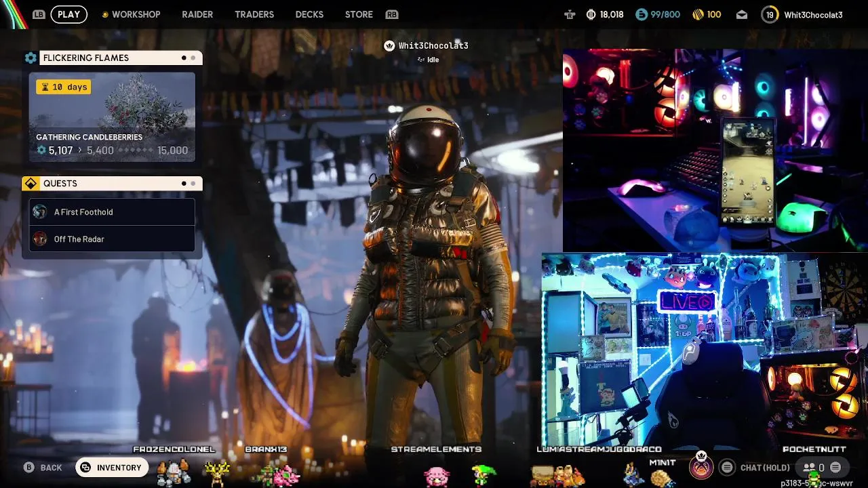Select first page dot in Flickering Flames header
The height and width of the screenshot is (488, 868).
[x=184, y=58]
